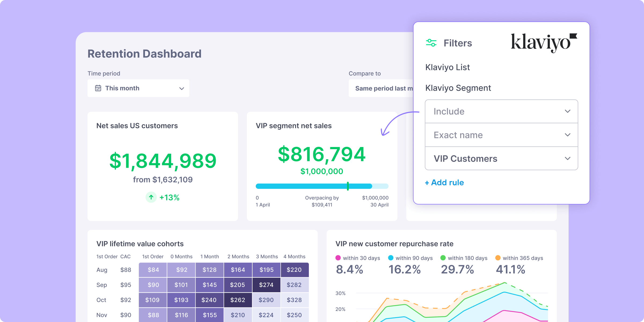
Task: Open the Include rule dropdown
Action: tap(502, 111)
